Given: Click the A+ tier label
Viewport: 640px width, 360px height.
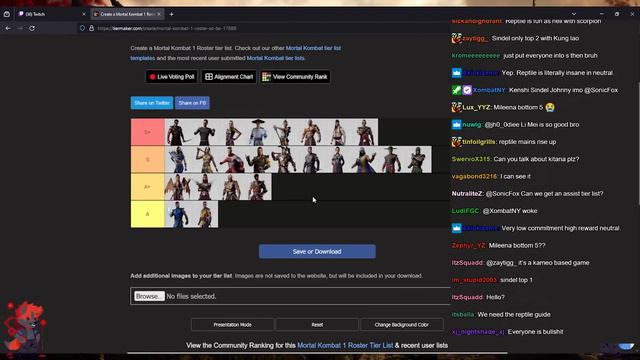Looking at the screenshot, I should pyautogui.click(x=147, y=187).
